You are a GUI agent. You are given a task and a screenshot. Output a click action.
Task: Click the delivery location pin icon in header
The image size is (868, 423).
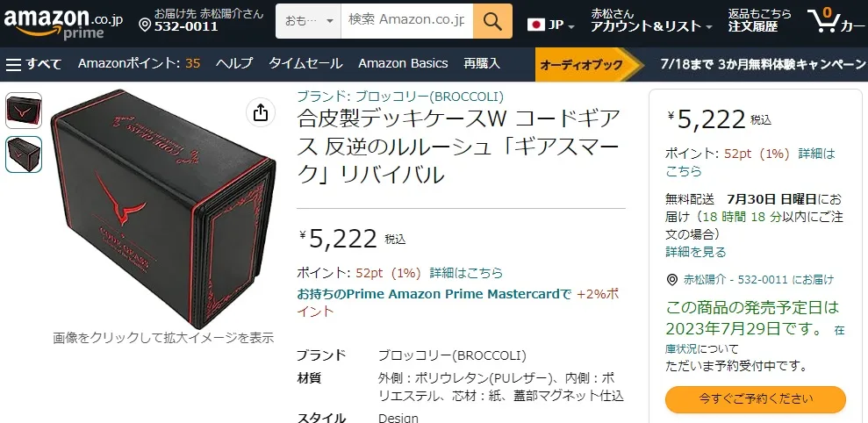145,25
